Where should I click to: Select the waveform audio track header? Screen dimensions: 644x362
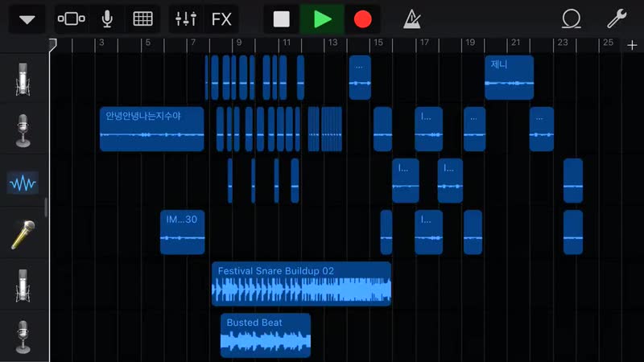coord(23,183)
